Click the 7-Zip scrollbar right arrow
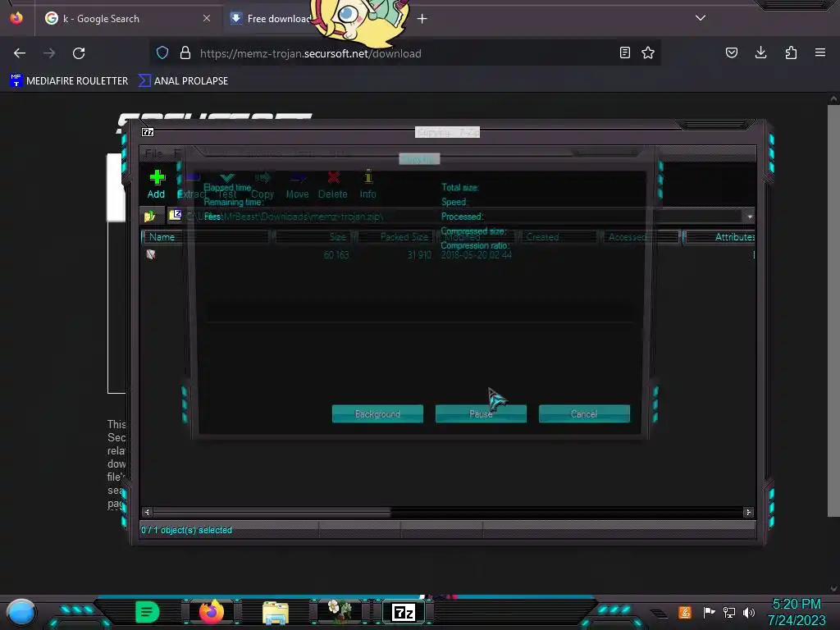 tap(748, 512)
